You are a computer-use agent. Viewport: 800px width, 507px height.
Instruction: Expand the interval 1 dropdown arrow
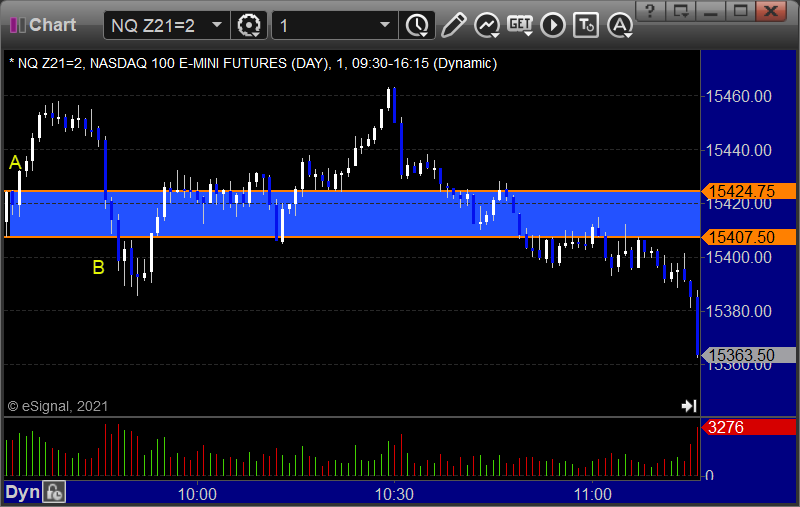(x=385, y=24)
